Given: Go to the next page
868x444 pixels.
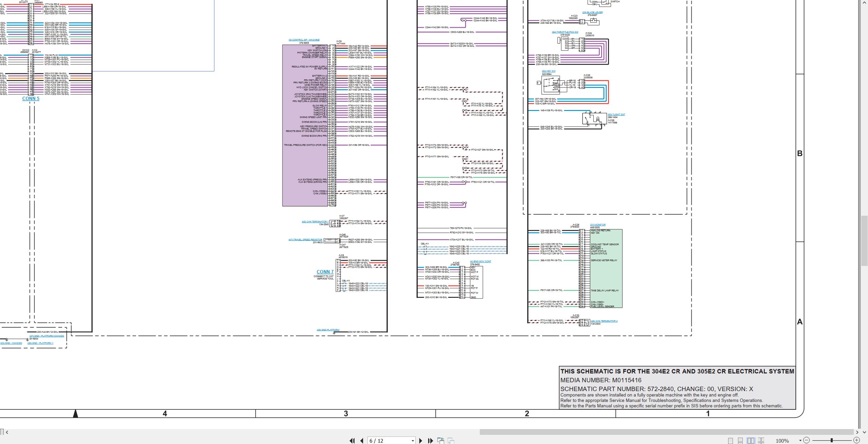Looking at the screenshot, I should click(421, 441).
